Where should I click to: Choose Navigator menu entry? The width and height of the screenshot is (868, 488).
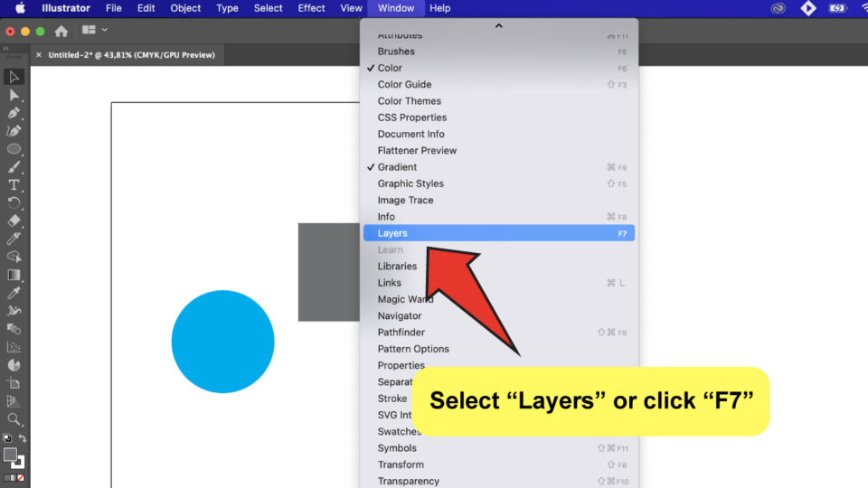(499, 316)
